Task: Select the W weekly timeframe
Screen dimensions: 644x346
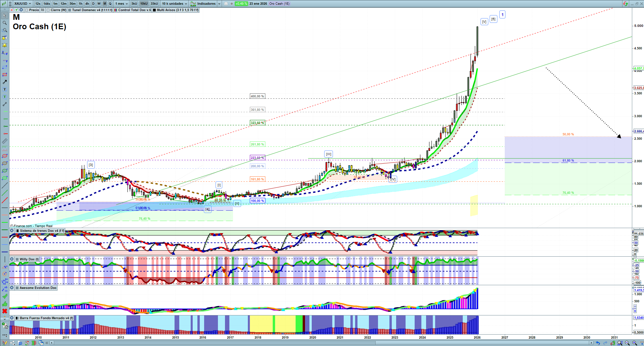Action: (99, 4)
